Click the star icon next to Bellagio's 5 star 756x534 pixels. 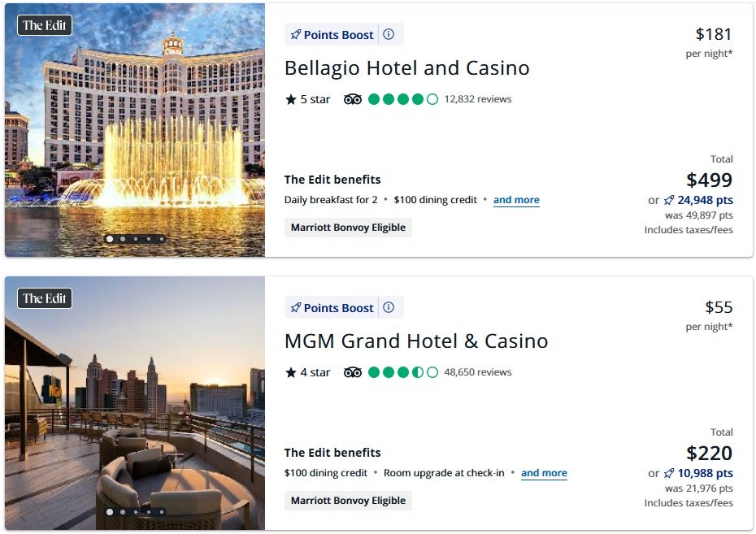[x=291, y=99]
